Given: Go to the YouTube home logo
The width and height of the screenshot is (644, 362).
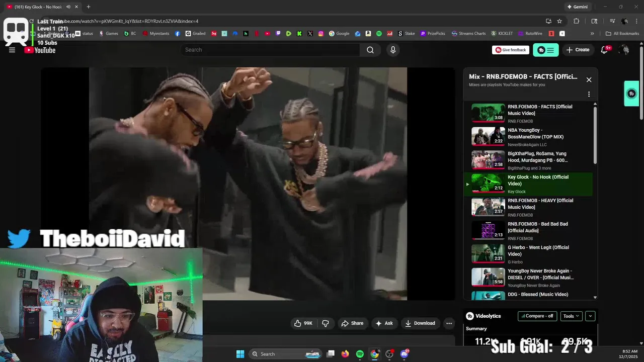Looking at the screenshot, I should [x=40, y=50].
